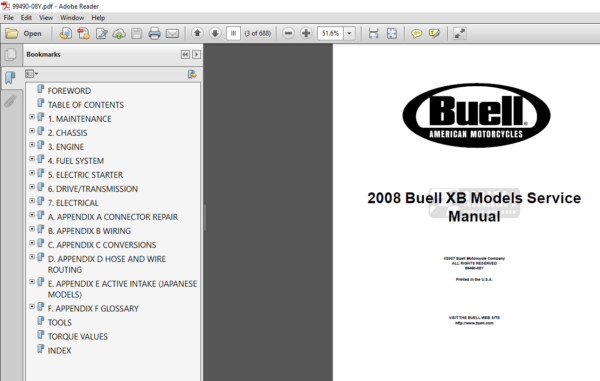Zoom out with the minus button
Screen dimensions: 600x381
288,33
